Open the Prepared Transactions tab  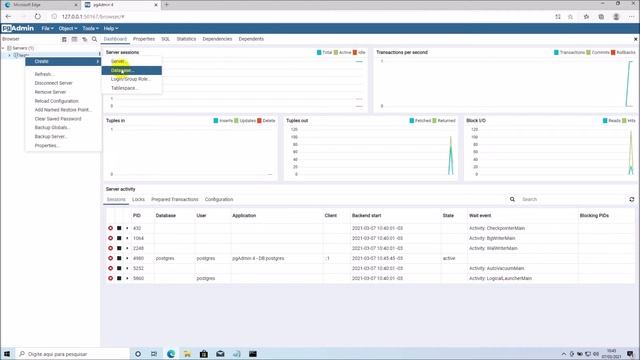(175, 199)
